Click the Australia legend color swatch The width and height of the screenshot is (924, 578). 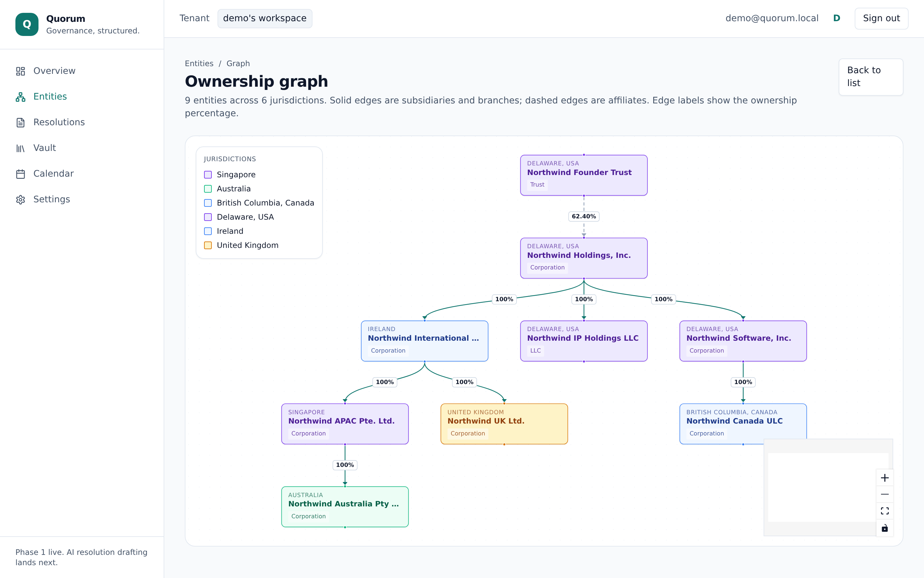tap(208, 189)
